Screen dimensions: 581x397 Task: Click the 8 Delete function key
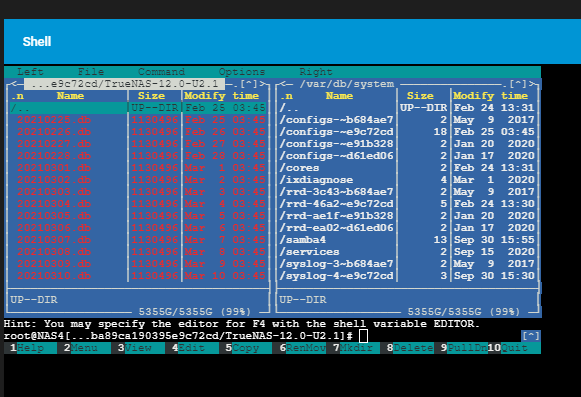click(x=407, y=348)
